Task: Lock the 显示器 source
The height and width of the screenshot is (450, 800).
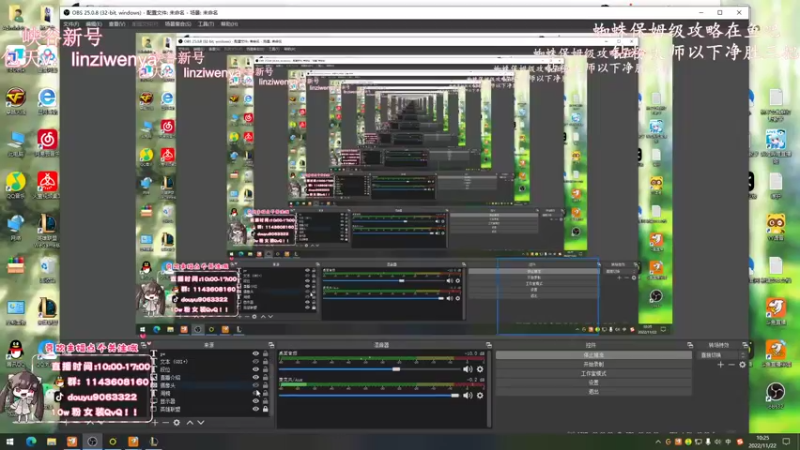Action: 265,401
